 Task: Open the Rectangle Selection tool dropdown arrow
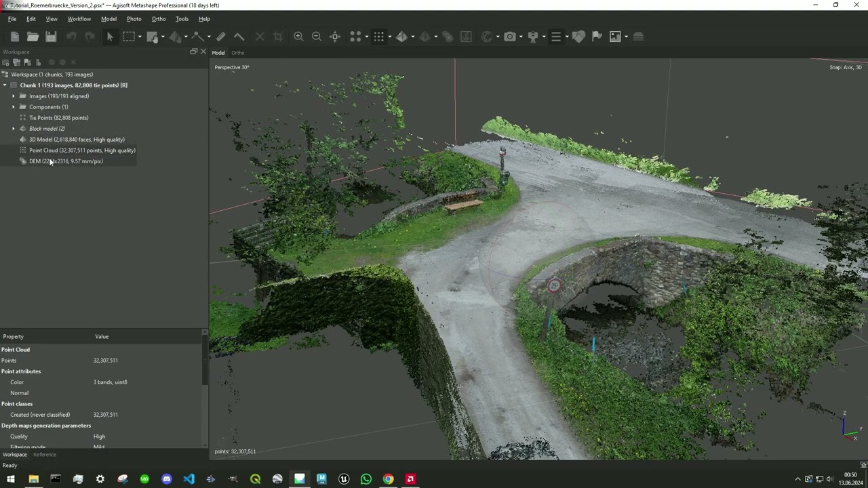139,37
